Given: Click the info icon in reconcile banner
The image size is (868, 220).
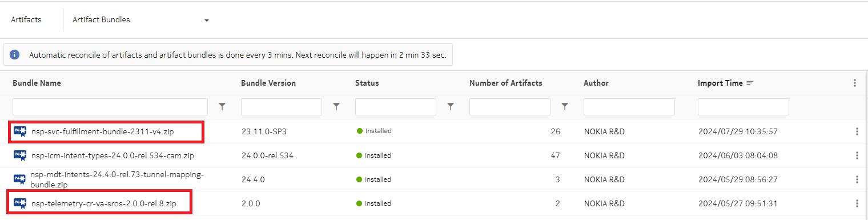Looking at the screenshot, I should tap(15, 55).
